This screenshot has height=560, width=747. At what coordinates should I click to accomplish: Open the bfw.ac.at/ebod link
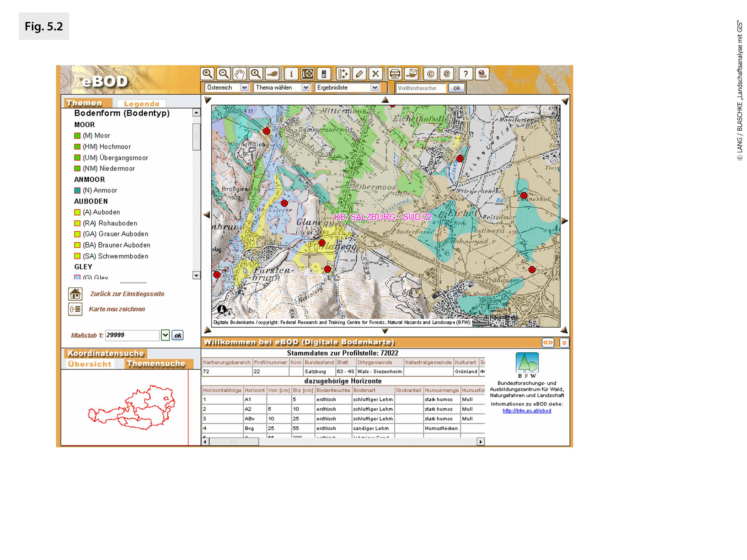[527, 410]
